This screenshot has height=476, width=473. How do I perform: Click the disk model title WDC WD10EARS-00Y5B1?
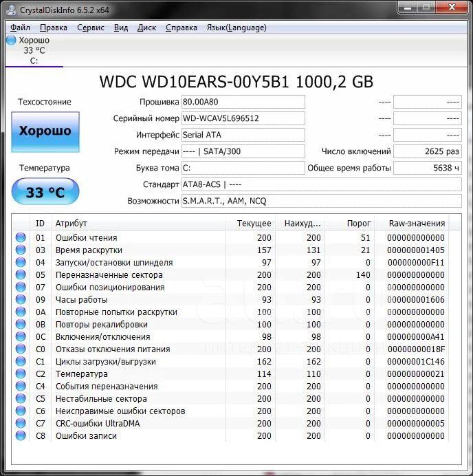point(194,82)
